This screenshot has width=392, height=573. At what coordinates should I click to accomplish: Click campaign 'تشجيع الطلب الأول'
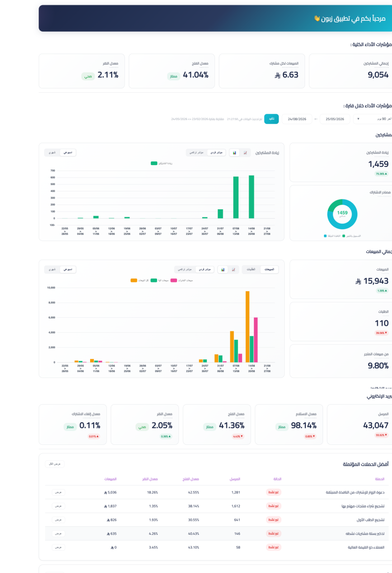tap(370, 520)
